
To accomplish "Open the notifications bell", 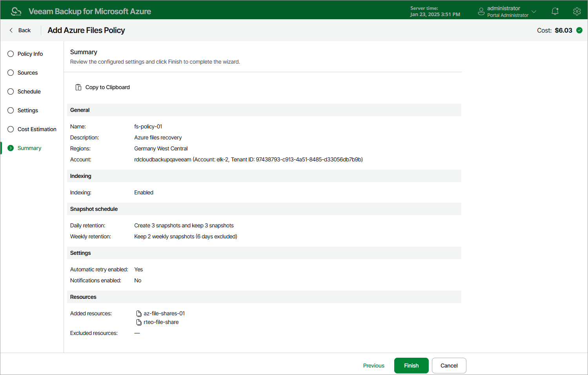I will [555, 11].
